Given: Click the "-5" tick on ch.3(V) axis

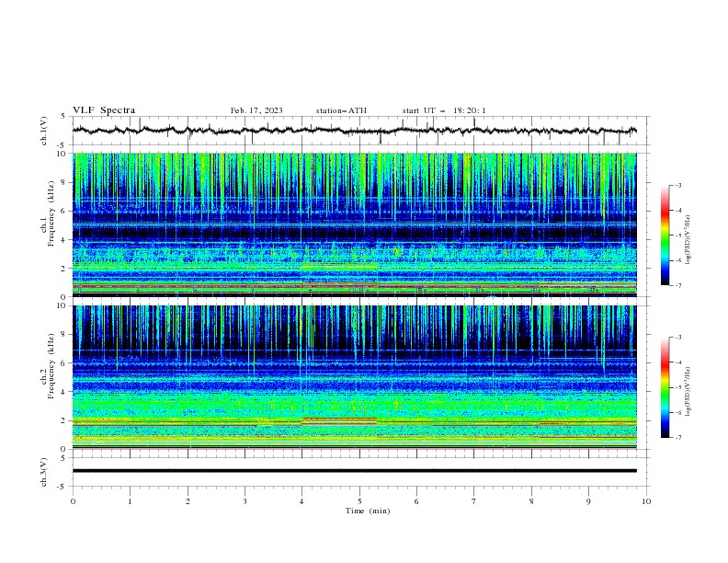Looking at the screenshot, I should 63,487.
